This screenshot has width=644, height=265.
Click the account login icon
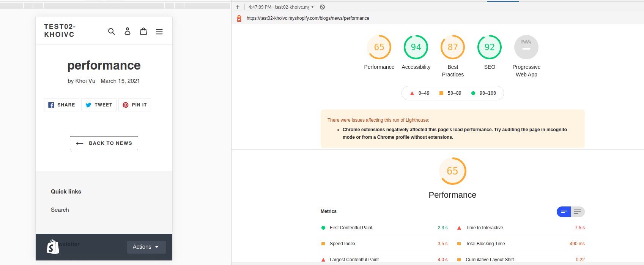[128, 32]
